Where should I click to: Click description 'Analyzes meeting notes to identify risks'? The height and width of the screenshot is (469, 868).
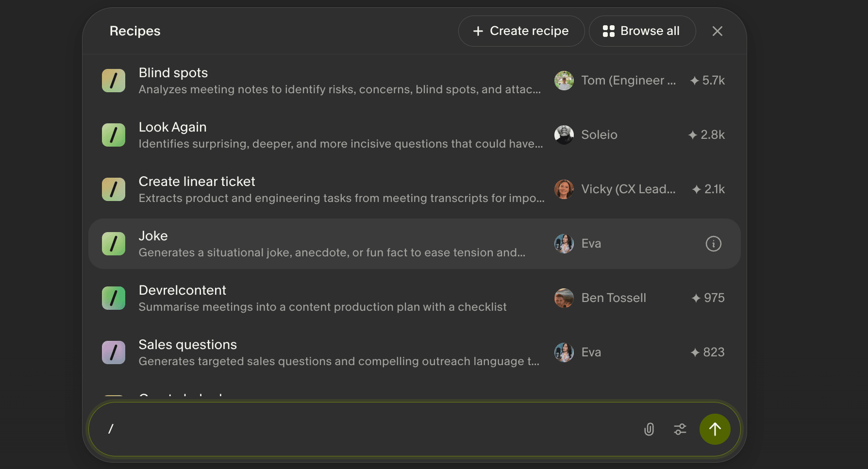pyautogui.click(x=340, y=89)
